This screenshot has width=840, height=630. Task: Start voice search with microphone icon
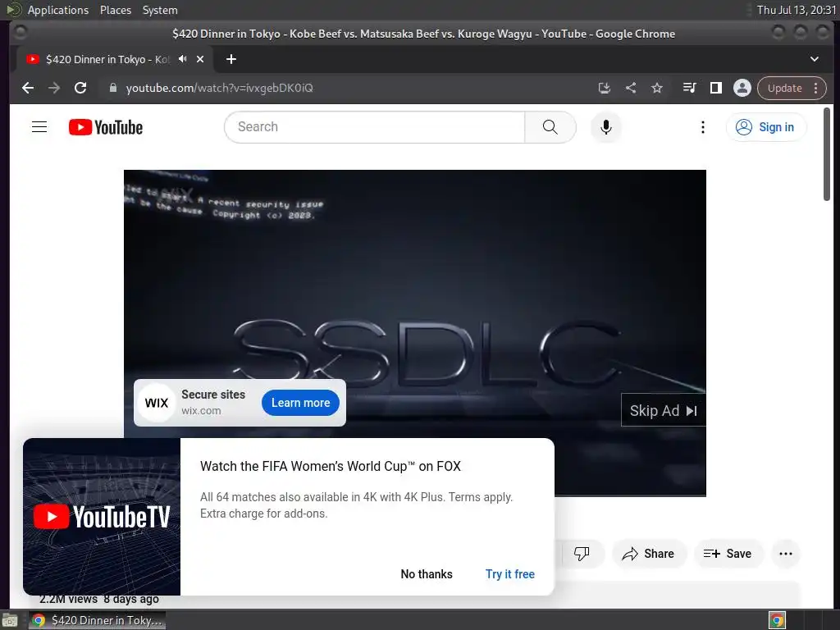(x=606, y=127)
